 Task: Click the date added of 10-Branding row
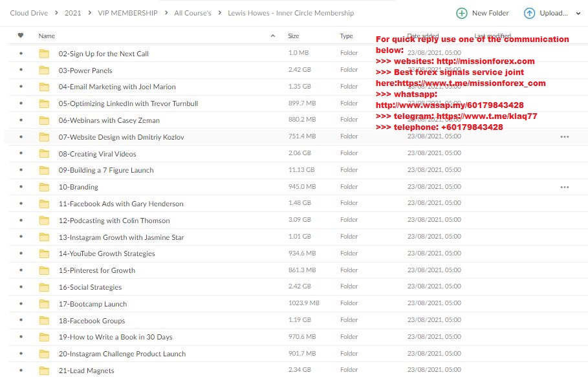434,187
